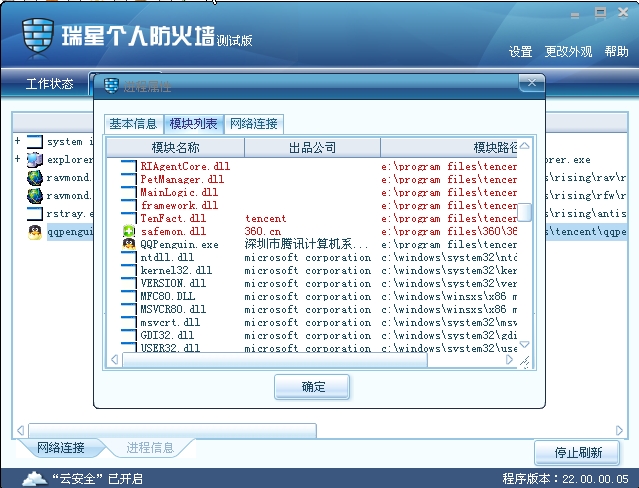Viewport: 639px width, 488px height.
Task: Click the main window scroll-right arrow
Action: pyautogui.click(x=619, y=430)
